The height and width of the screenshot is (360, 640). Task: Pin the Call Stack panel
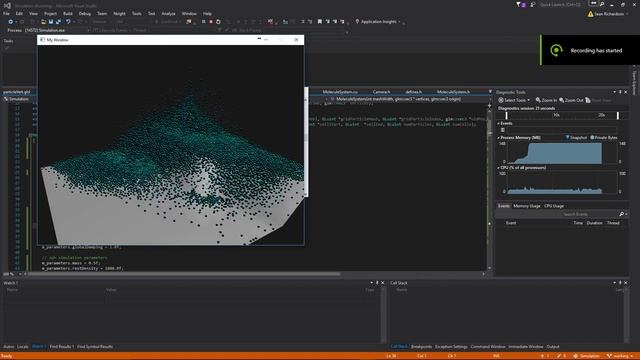point(620,282)
